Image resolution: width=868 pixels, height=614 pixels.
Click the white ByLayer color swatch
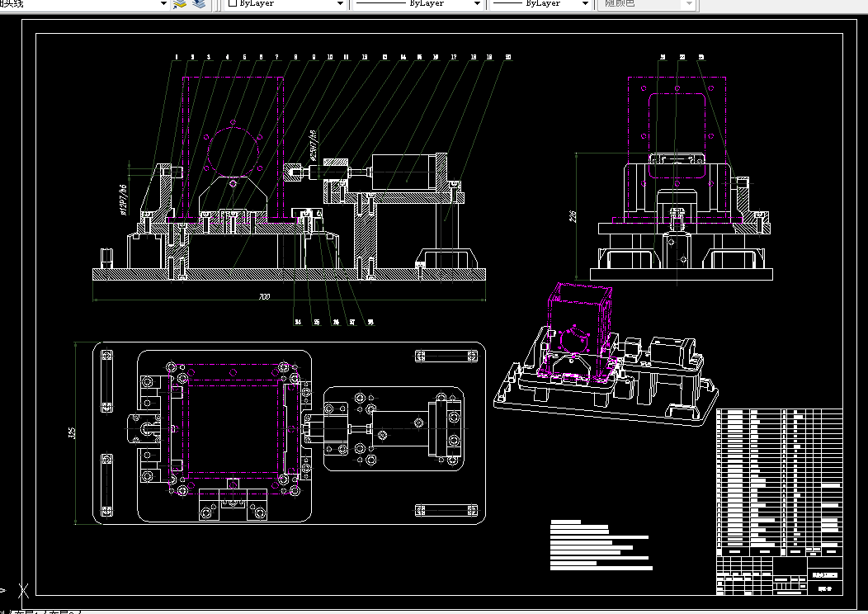233,3
